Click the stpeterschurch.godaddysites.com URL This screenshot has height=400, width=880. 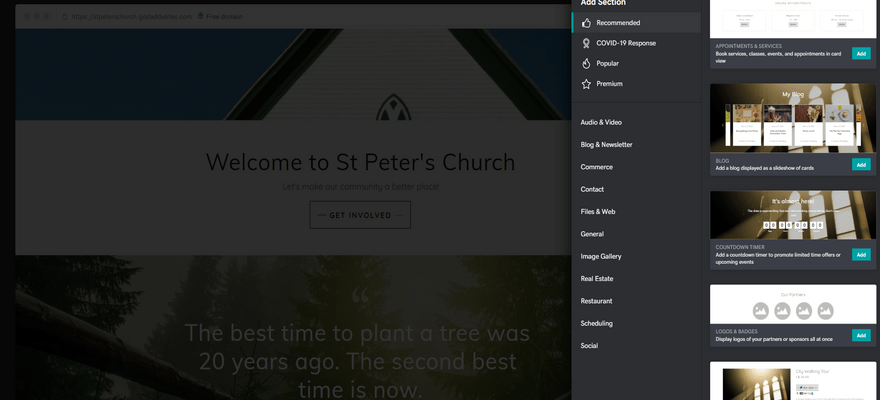(131, 17)
